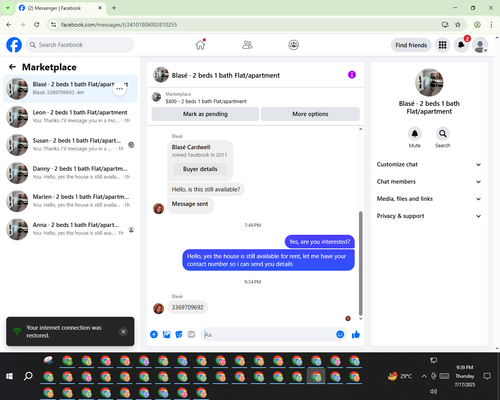500x400 pixels.
Task: Close the Messenger | Facebook tab
Action: [100, 8]
